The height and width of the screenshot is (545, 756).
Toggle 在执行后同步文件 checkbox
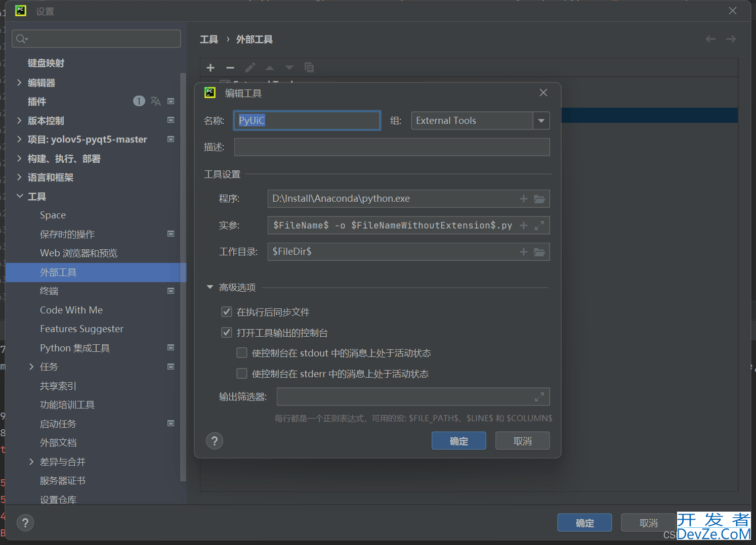click(x=227, y=312)
